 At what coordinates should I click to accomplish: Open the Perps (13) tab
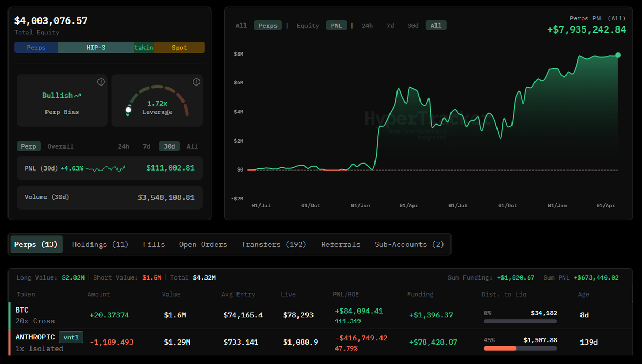point(36,244)
